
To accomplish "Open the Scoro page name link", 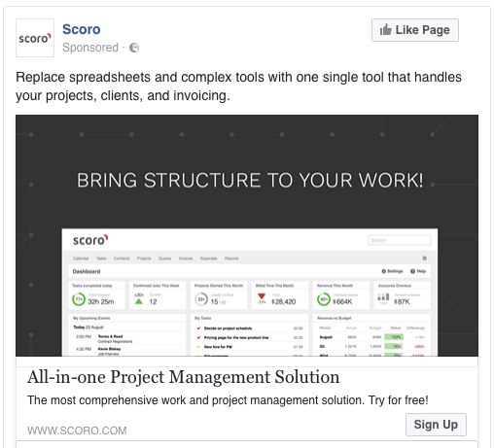I will (x=82, y=29).
